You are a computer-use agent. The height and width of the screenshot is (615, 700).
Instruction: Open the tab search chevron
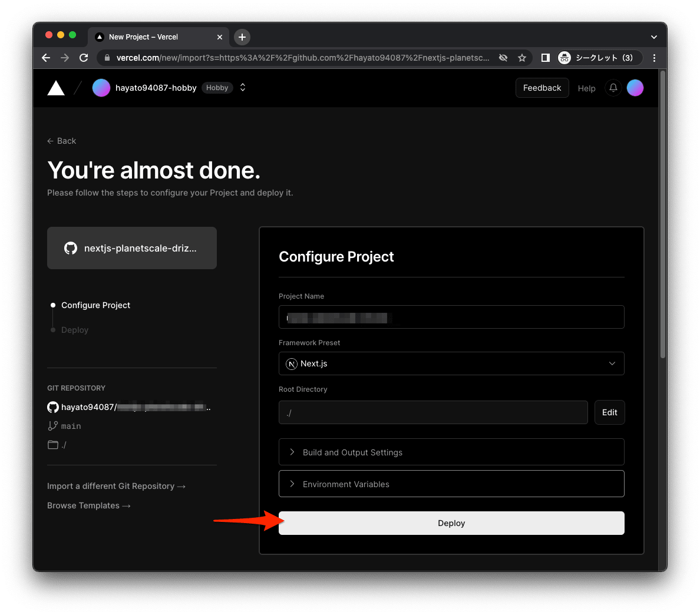pyautogui.click(x=654, y=37)
